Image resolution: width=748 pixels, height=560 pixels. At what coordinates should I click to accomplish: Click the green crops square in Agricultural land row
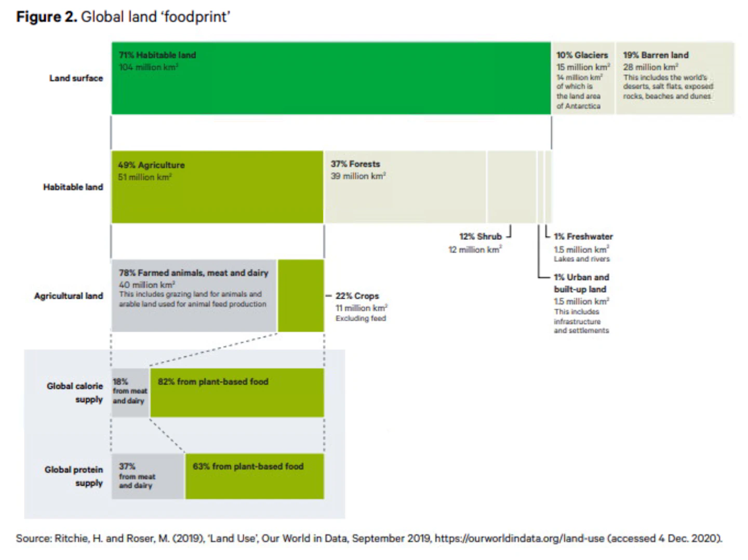pos(301,296)
